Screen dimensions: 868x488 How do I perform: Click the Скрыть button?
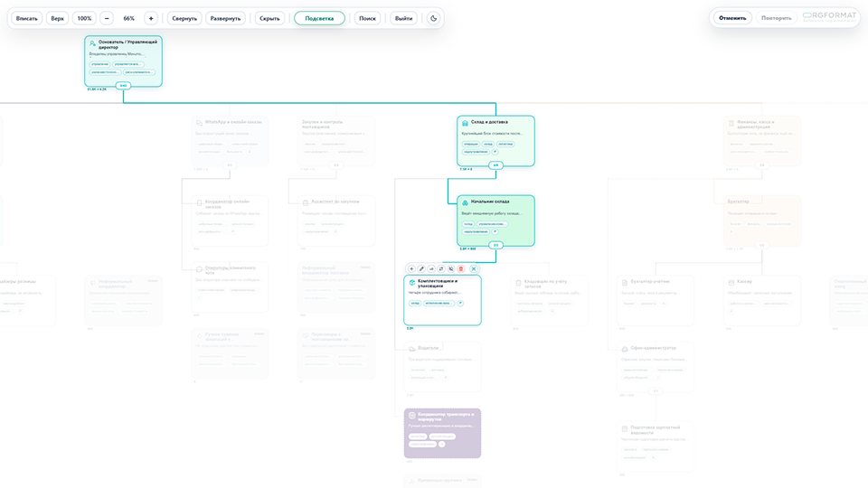269,18
